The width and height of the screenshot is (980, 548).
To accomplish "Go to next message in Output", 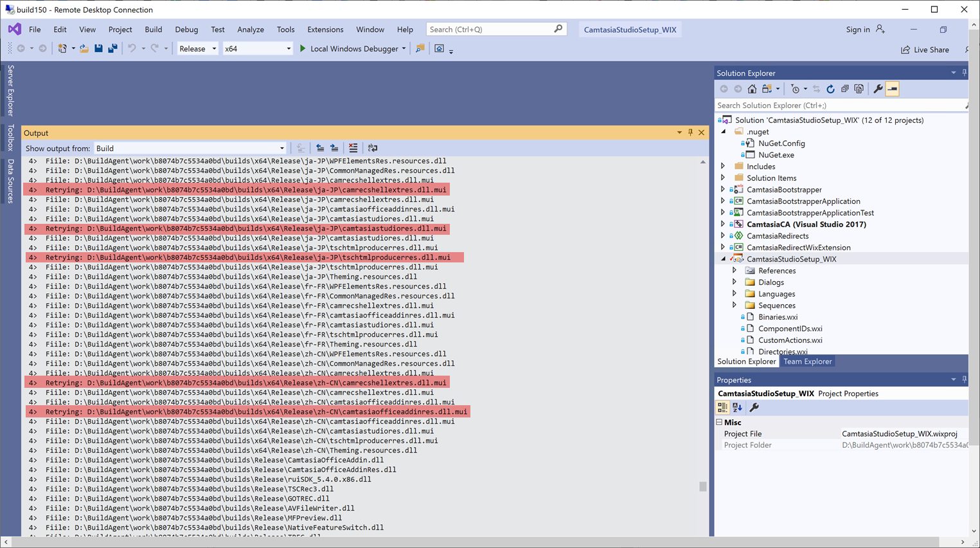I will (x=334, y=149).
